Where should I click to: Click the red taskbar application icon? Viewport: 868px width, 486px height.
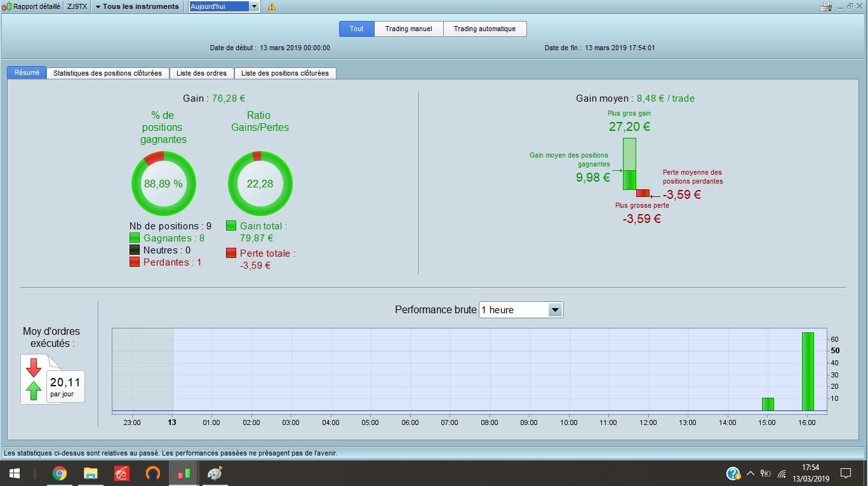click(121, 473)
